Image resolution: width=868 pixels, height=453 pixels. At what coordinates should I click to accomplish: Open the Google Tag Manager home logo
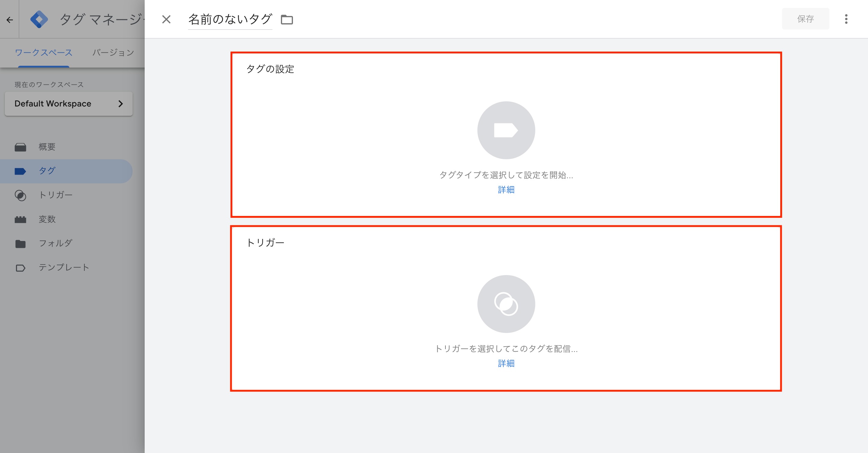(39, 19)
